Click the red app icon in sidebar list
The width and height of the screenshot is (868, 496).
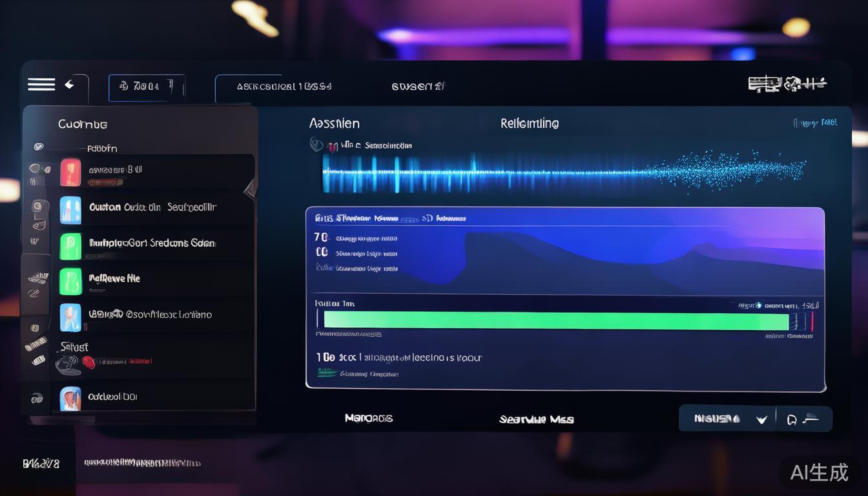(70, 172)
